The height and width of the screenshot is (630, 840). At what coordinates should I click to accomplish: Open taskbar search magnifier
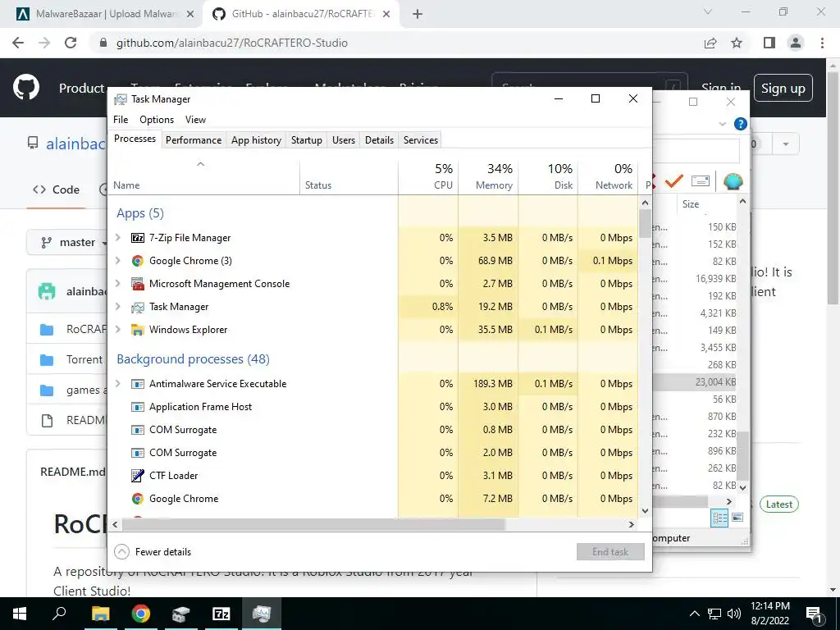pyautogui.click(x=59, y=614)
